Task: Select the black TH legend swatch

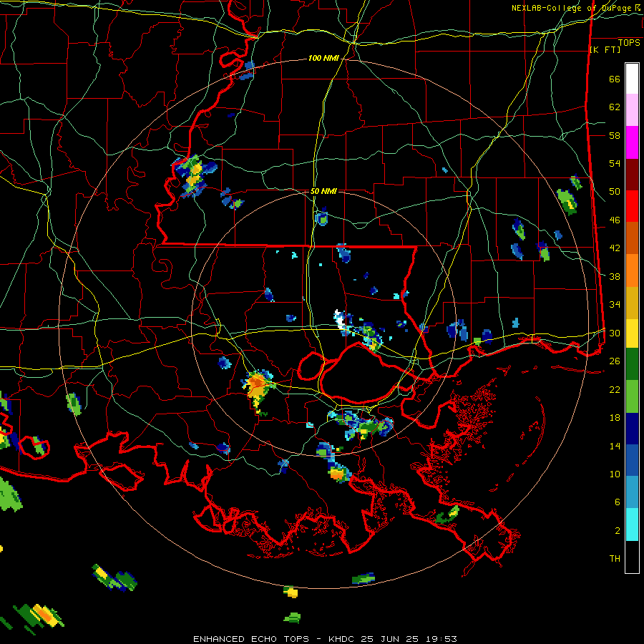Action: [x=632, y=557]
